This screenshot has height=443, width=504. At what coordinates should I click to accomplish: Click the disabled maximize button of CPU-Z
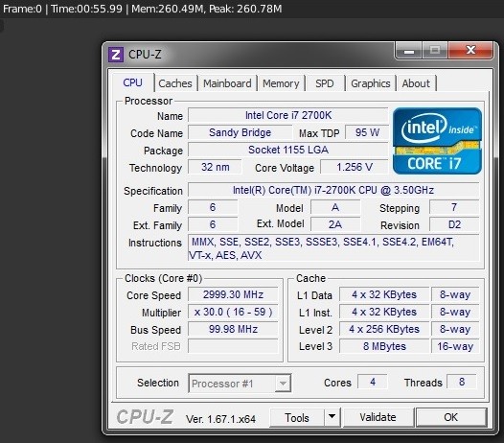click(x=435, y=50)
